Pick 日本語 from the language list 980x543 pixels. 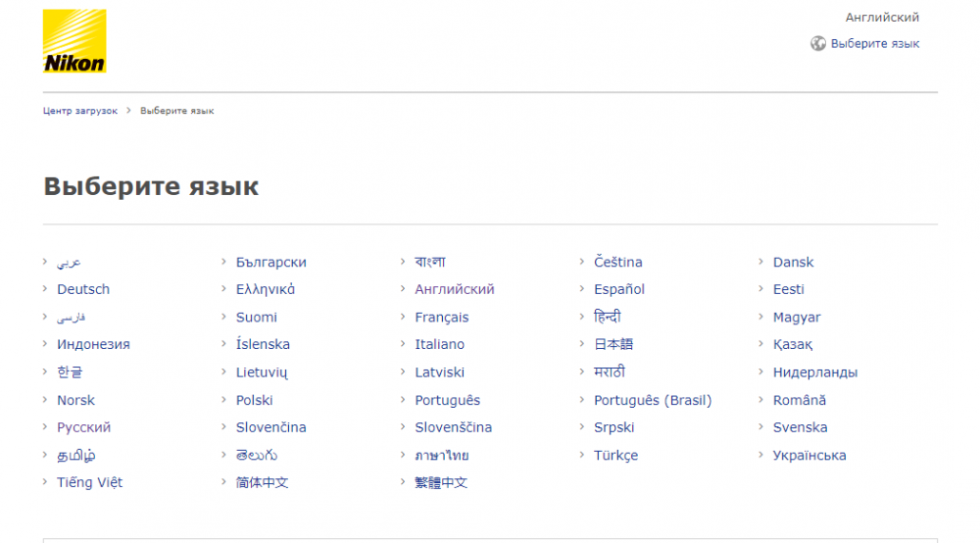tap(613, 344)
